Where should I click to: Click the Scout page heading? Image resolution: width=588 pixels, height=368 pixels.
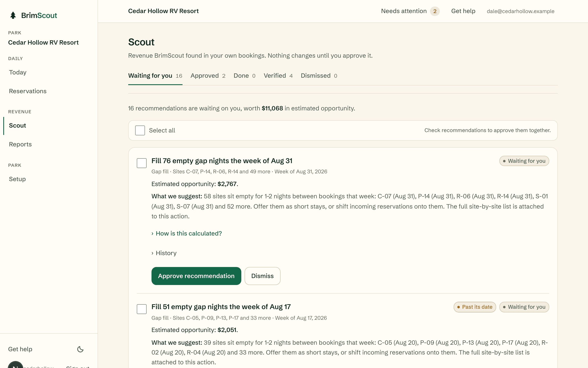[141, 42]
